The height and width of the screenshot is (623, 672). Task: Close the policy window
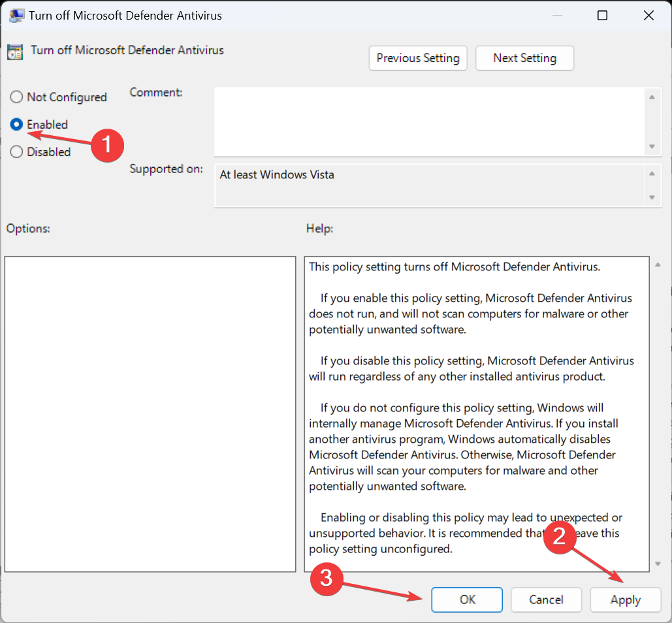[648, 16]
